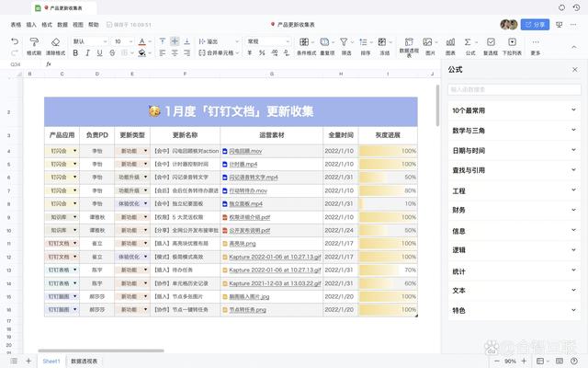Collapse the toolbar with the up chevron

pos(573,47)
